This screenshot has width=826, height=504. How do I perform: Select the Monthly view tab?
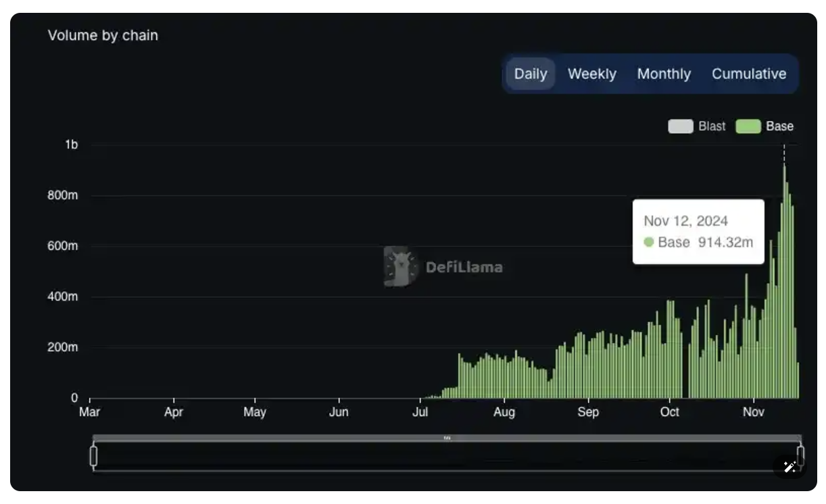[x=664, y=74]
